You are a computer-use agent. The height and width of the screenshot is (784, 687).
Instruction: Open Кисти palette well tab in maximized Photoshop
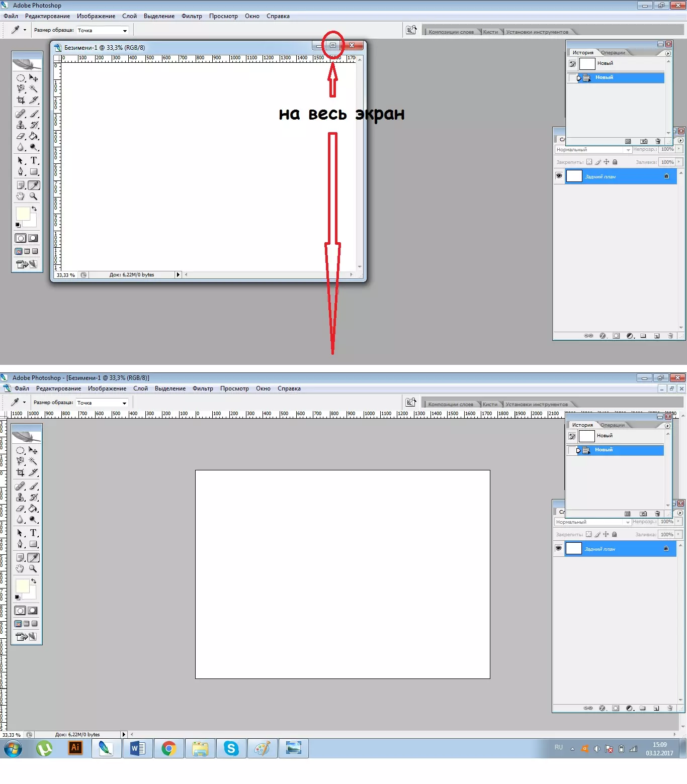point(490,404)
